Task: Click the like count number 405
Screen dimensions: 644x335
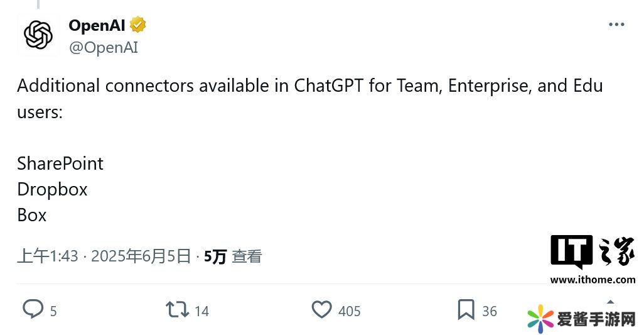Action: (349, 311)
